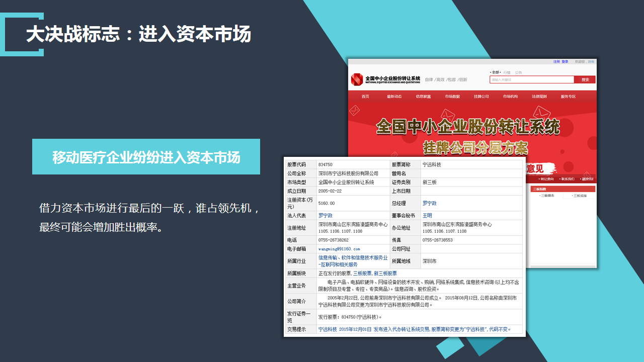Open the 最新动态 nav item

pyautogui.click(x=394, y=97)
